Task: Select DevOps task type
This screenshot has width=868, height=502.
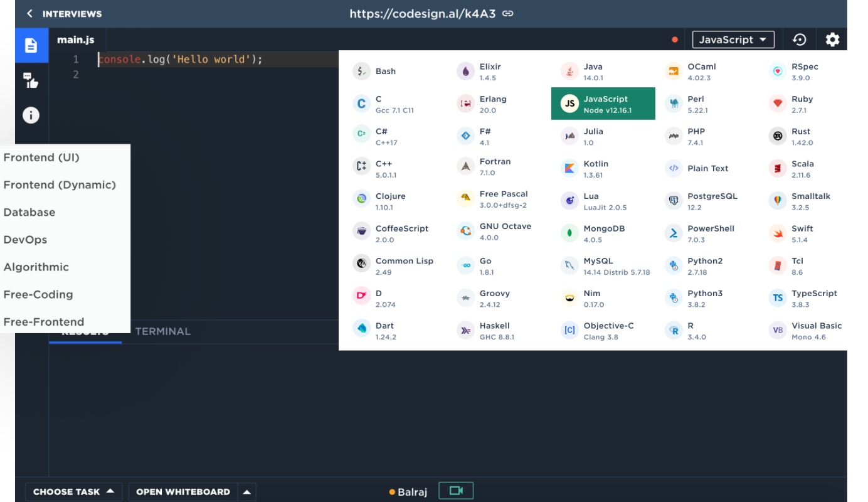Action: click(x=25, y=240)
